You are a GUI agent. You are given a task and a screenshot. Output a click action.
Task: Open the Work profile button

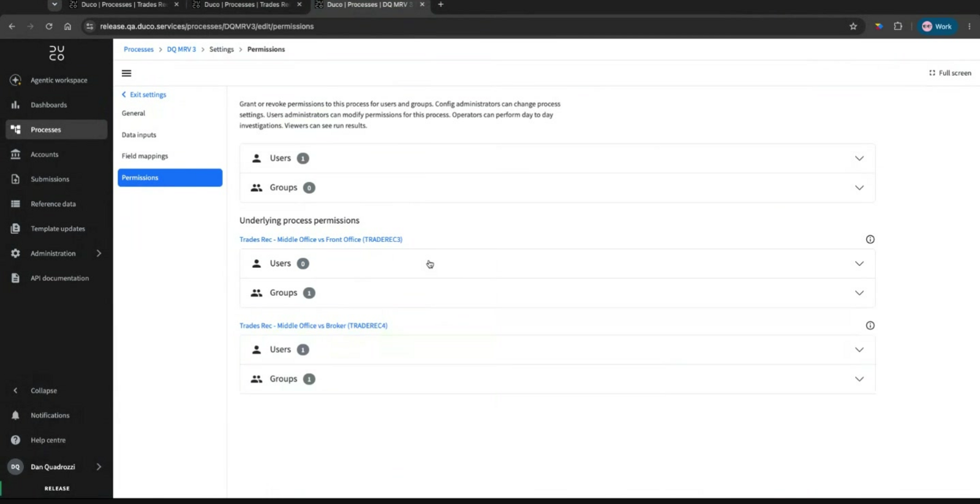point(937,26)
